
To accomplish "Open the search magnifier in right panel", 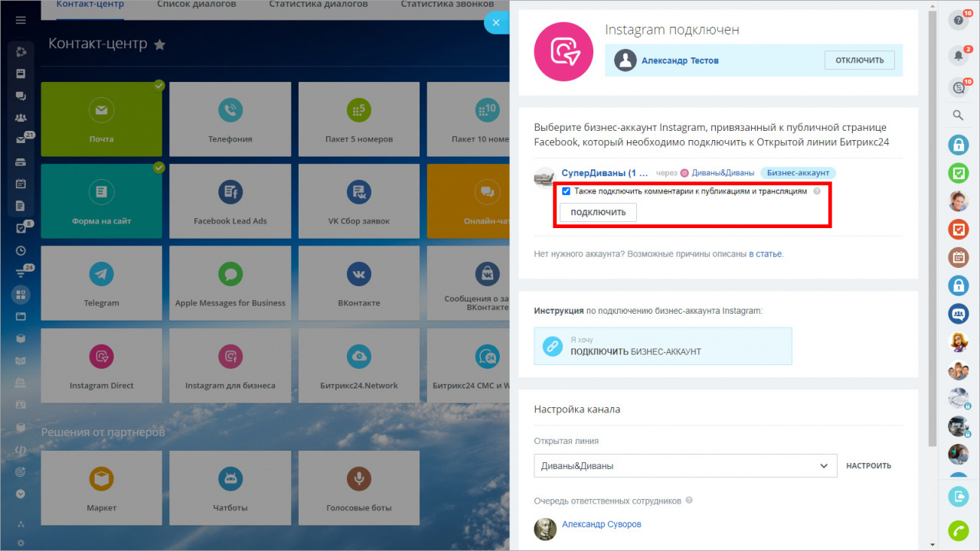I will click(x=958, y=116).
